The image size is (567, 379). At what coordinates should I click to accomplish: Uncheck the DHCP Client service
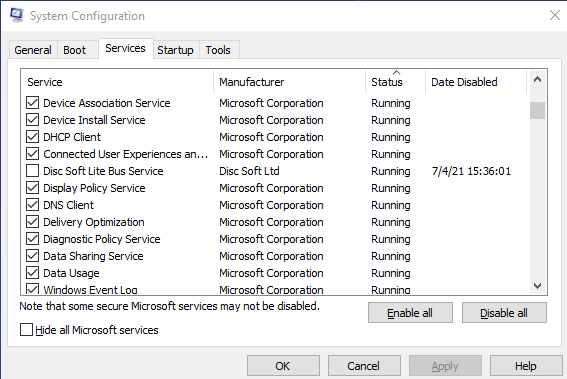(x=33, y=137)
